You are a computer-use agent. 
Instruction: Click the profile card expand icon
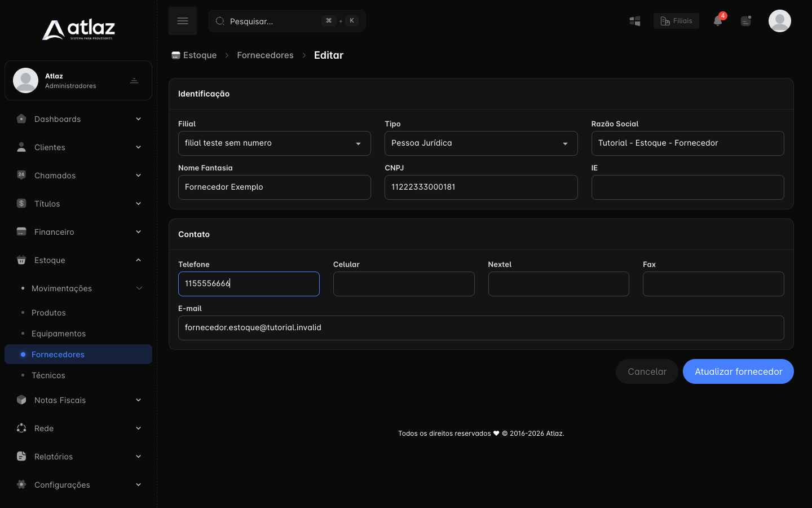(x=134, y=81)
